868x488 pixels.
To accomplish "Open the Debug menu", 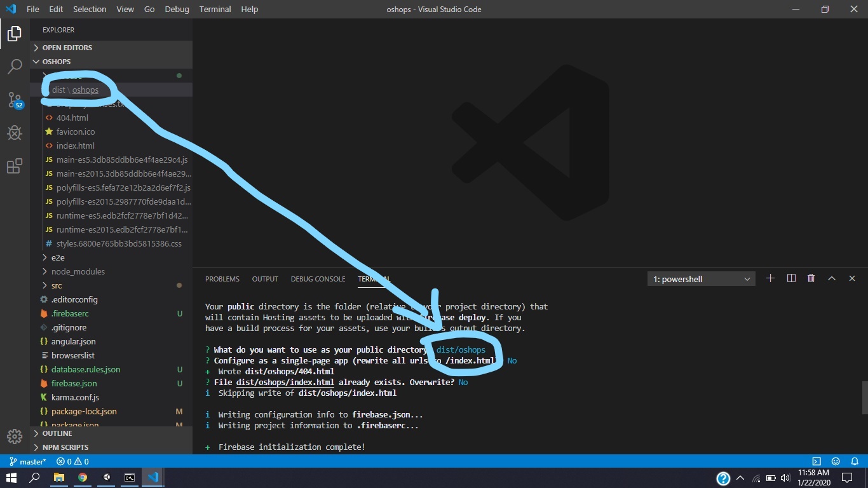I will (x=177, y=9).
